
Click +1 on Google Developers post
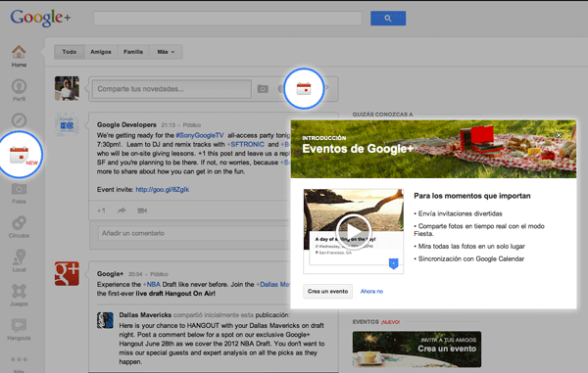pos(101,210)
